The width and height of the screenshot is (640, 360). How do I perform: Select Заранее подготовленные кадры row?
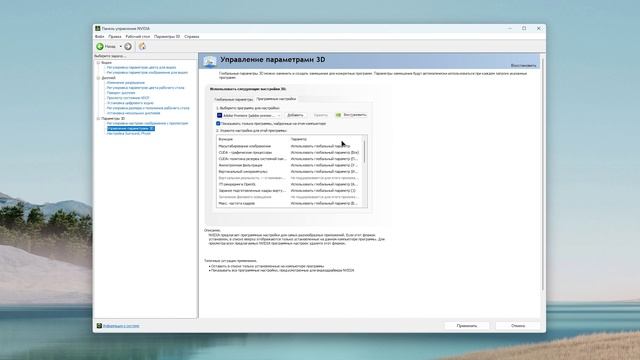289,191
